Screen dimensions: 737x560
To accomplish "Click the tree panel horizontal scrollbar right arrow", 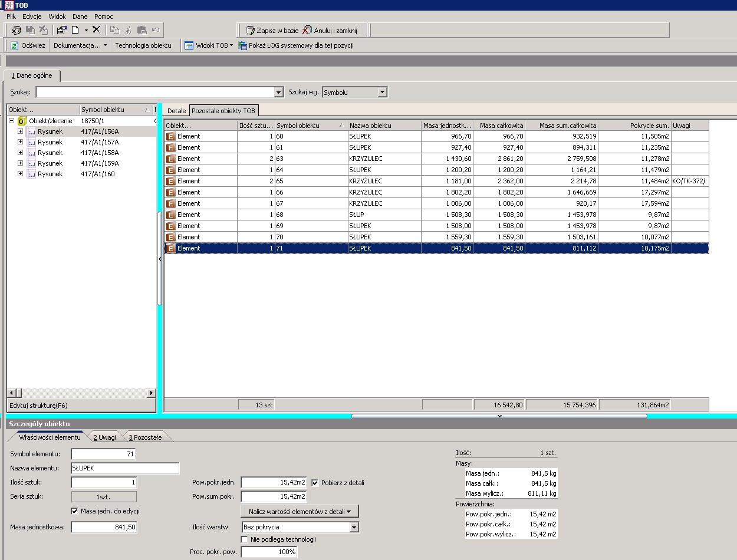I will (x=151, y=393).
